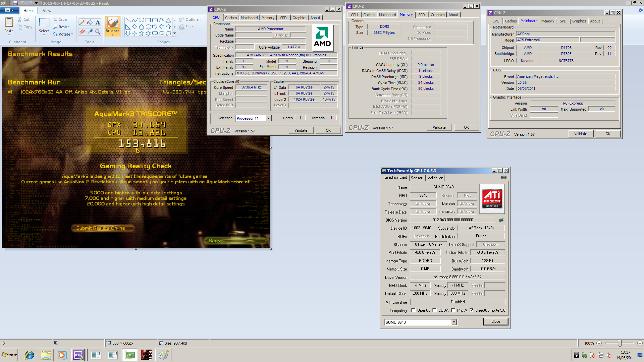
Task: Select the Eraser tool in Paint
Action: tap(82, 32)
